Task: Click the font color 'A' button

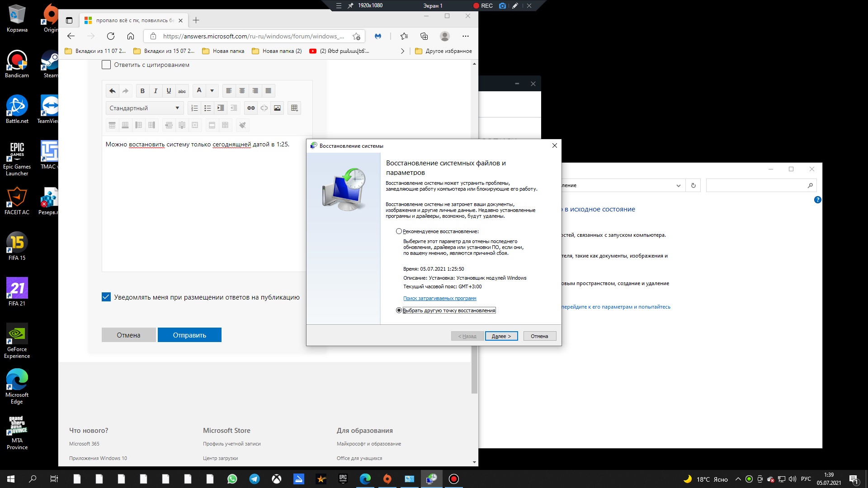Action: point(199,91)
